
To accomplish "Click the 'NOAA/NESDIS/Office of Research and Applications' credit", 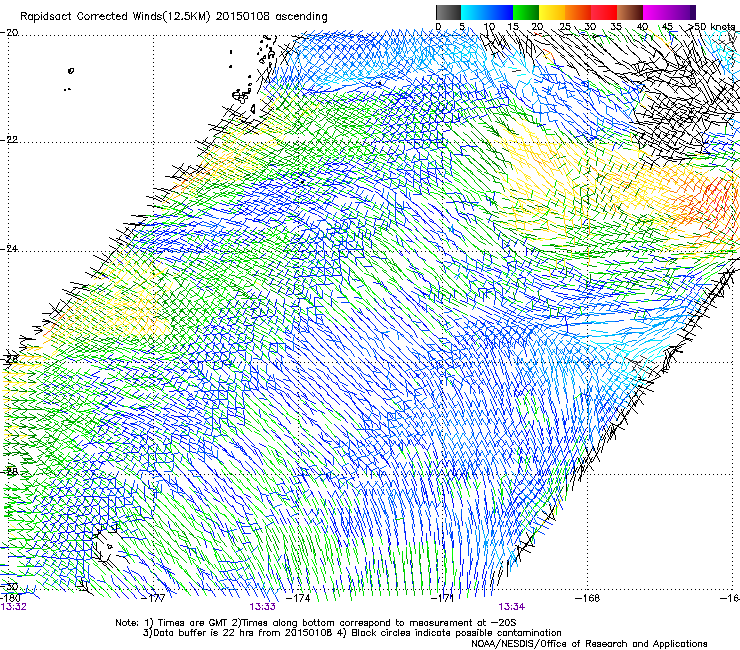I will point(589,643).
